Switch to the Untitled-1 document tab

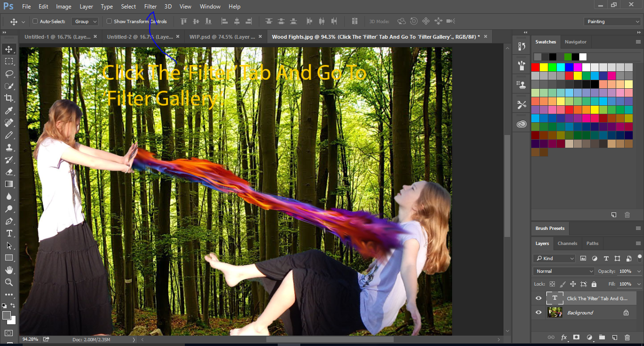coord(56,37)
